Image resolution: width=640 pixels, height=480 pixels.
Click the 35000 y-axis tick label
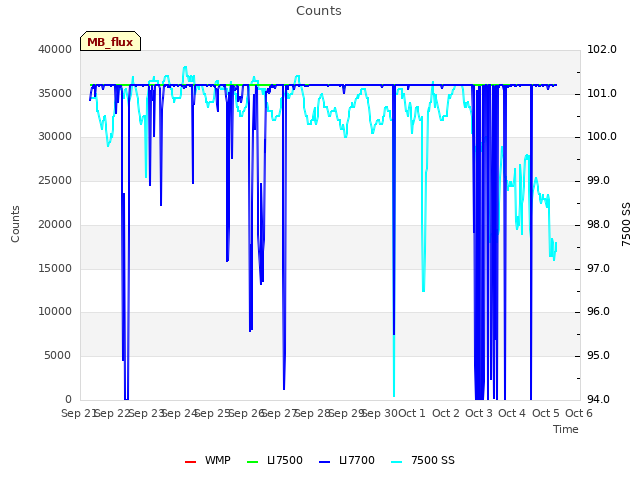[55, 93]
